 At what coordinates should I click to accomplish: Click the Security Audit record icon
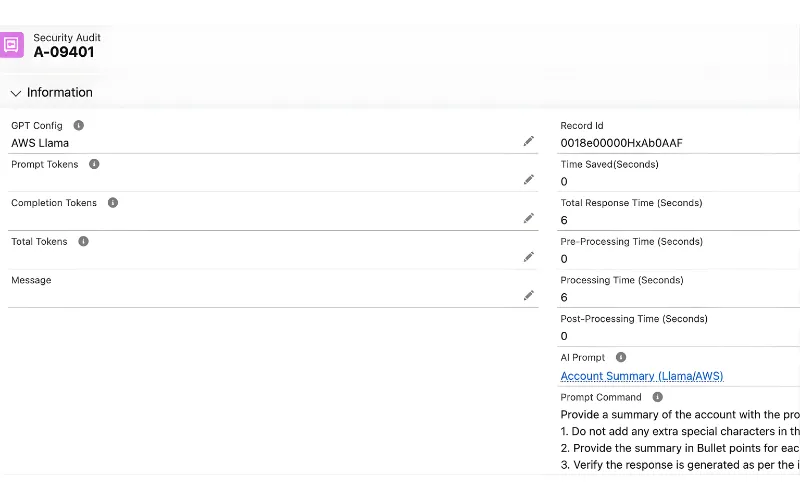point(12,45)
